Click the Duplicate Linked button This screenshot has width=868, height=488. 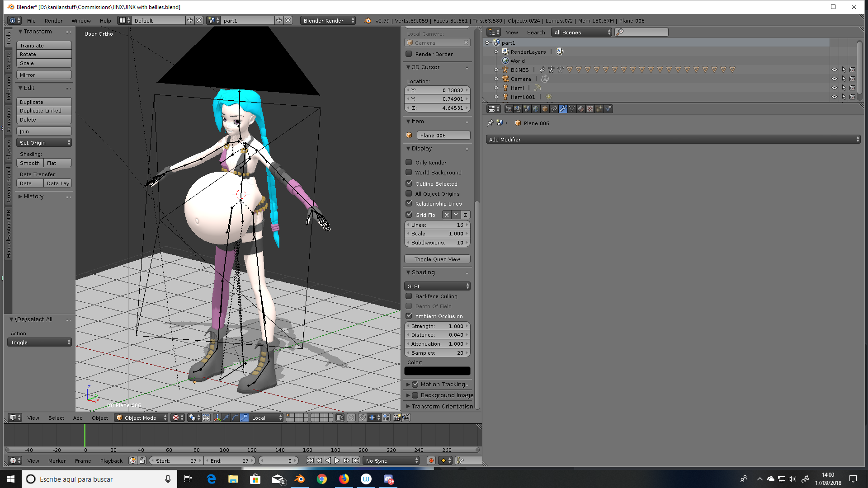(x=44, y=110)
